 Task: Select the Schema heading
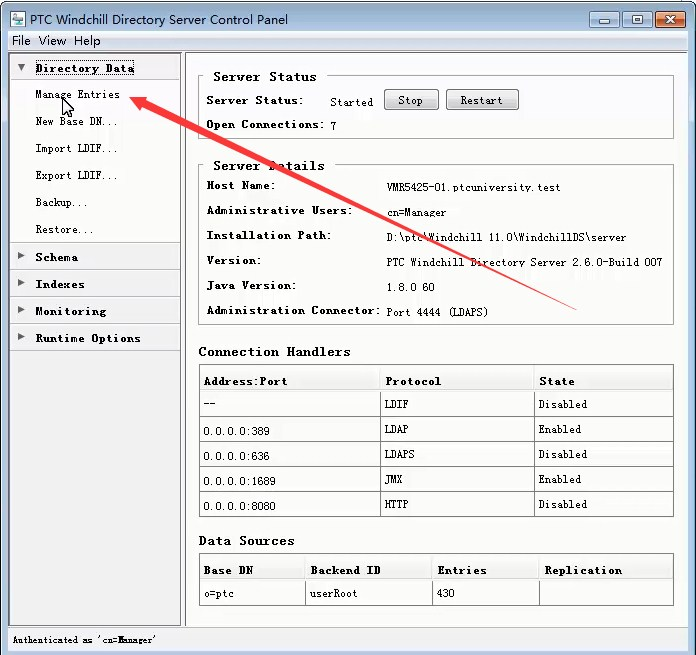[x=57, y=257]
